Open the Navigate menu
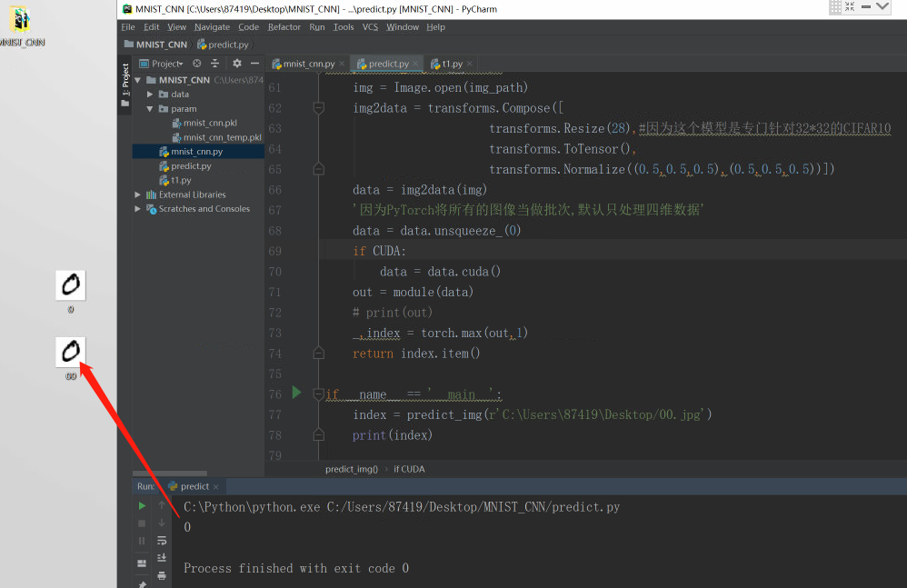Viewport: 907px width, 588px height. point(212,27)
